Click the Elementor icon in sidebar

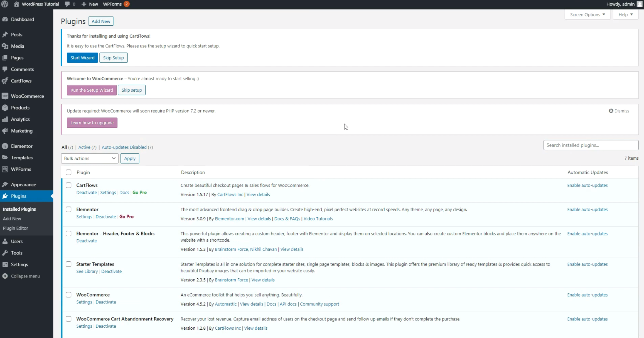[x=5, y=146]
